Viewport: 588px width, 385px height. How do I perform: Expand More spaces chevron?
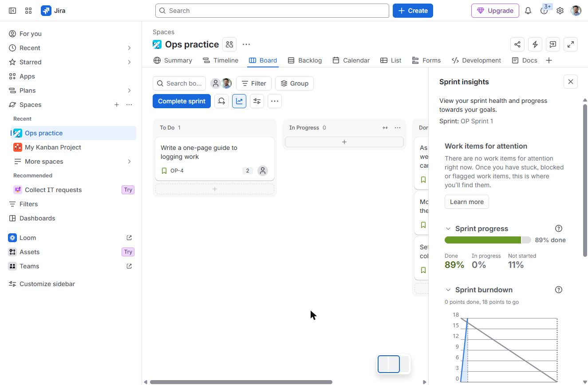129,161
